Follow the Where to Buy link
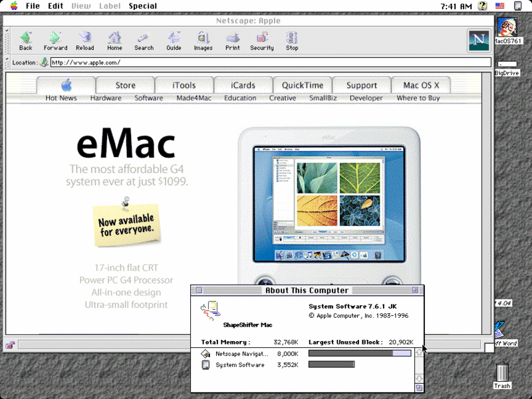532x399 pixels. pyautogui.click(x=418, y=98)
